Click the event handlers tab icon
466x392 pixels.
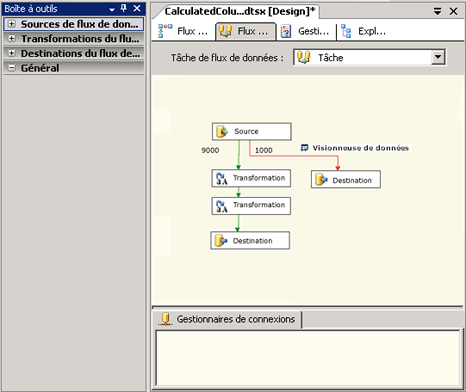[286, 32]
